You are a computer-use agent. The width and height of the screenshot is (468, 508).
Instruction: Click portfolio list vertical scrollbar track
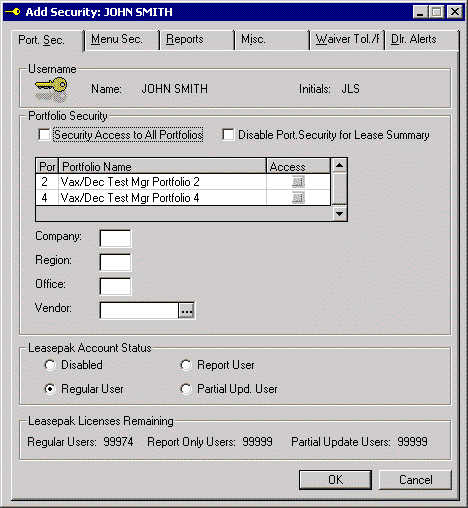point(340,189)
